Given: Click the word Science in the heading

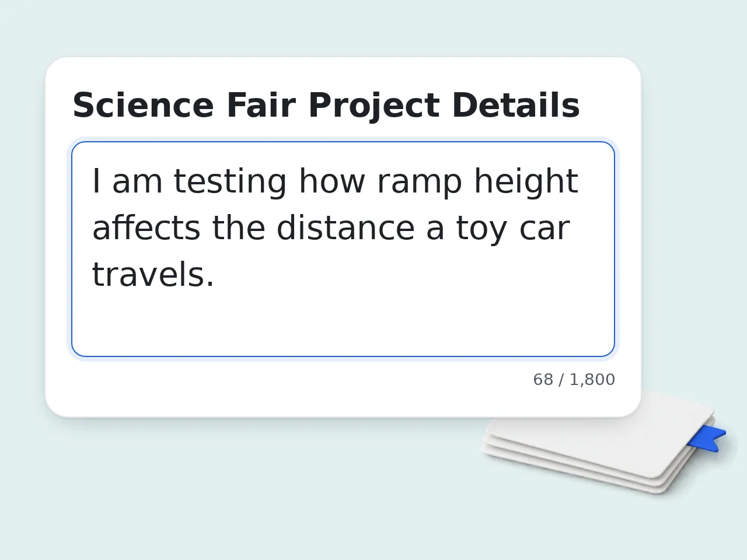Looking at the screenshot, I should click(144, 106).
